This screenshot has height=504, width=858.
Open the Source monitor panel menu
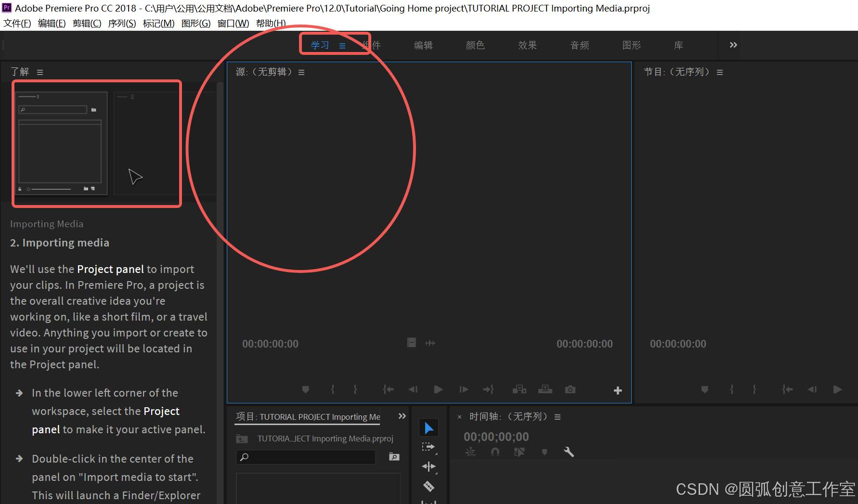[301, 72]
